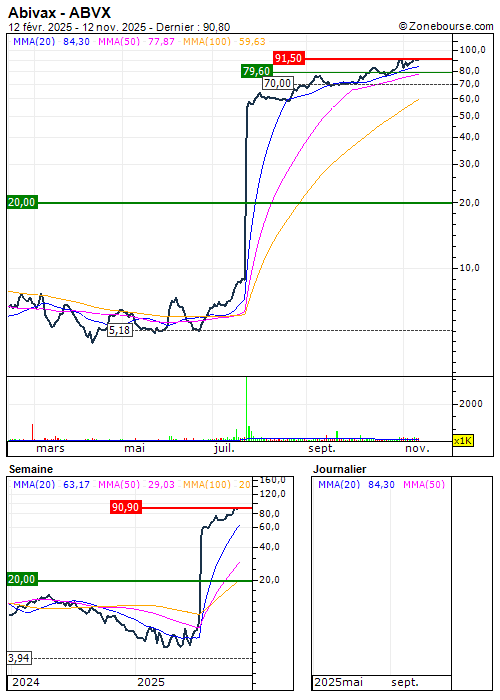This screenshot has height=700, width=500.
Task: Click the red 91,50 resistance label
Action: [288, 58]
